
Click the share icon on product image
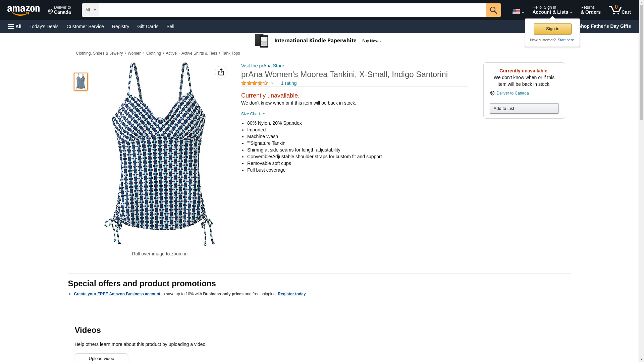(x=221, y=72)
